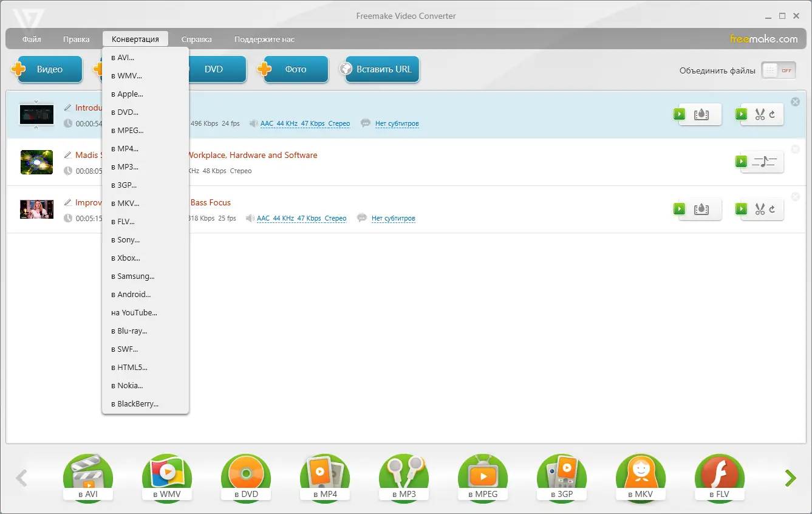The image size is (812, 514).
Task: Open the Правка menu
Action: pos(77,39)
